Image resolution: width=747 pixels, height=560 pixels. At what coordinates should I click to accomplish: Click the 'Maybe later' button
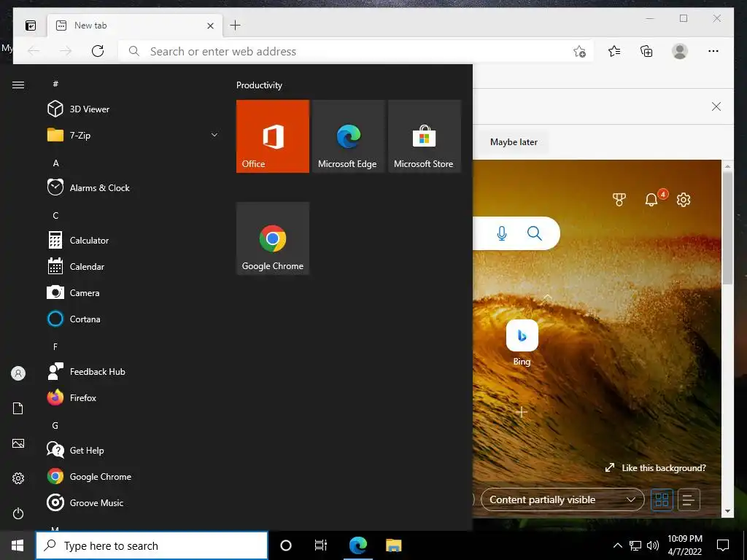click(x=514, y=142)
